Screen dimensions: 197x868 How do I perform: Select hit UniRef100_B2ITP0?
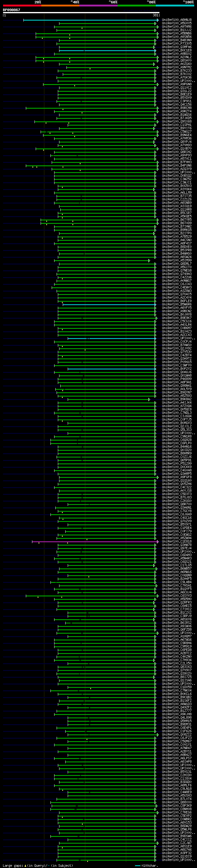pyautogui.click(x=177, y=233)
